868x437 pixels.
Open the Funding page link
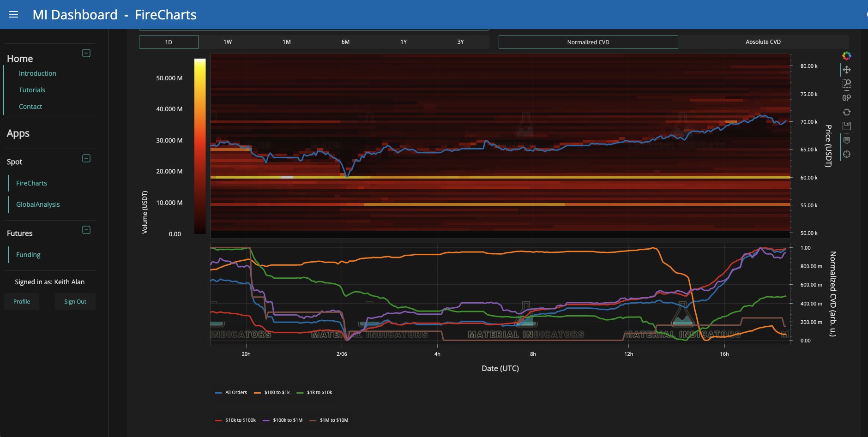click(28, 255)
